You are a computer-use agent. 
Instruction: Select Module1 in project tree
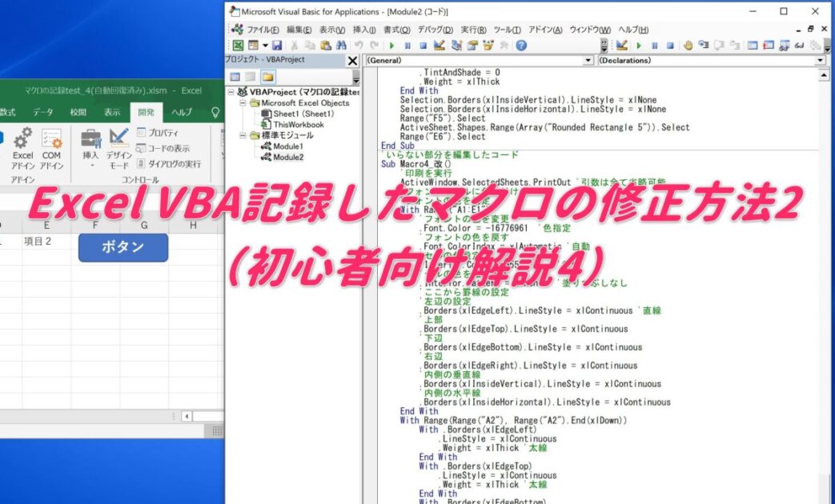(283, 146)
